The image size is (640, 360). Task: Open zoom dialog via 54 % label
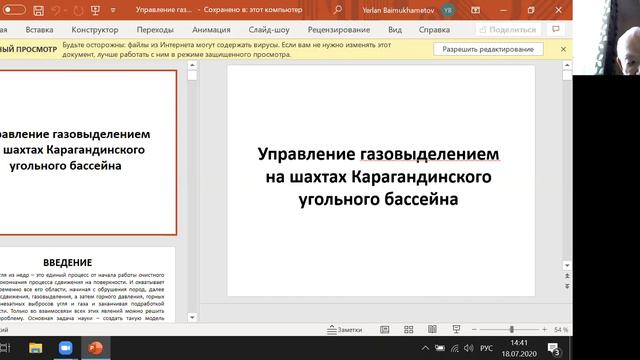(x=561, y=330)
